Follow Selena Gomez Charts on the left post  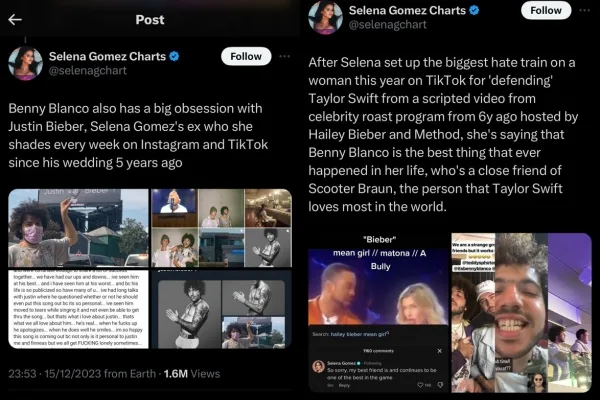tap(246, 56)
